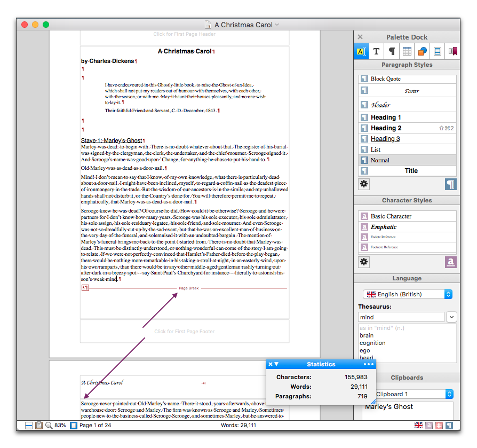Open the table grid palette group
The height and width of the screenshot is (448, 477).
pos(407,51)
